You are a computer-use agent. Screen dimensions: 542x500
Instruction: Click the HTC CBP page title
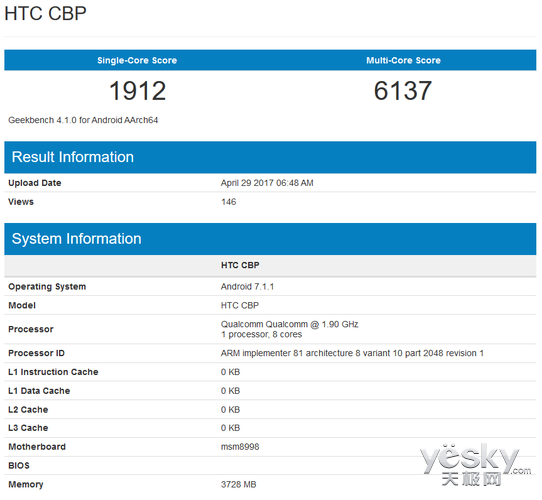[45, 13]
